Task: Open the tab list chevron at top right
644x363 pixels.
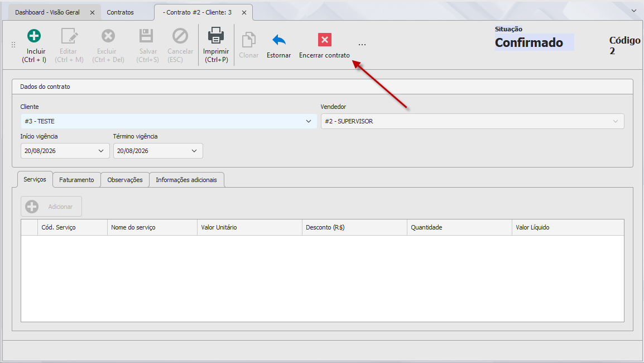Action: (634, 11)
